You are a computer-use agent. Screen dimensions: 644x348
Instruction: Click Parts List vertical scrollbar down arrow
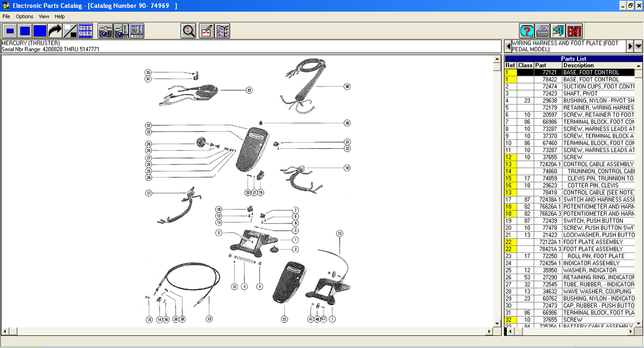coord(638,324)
